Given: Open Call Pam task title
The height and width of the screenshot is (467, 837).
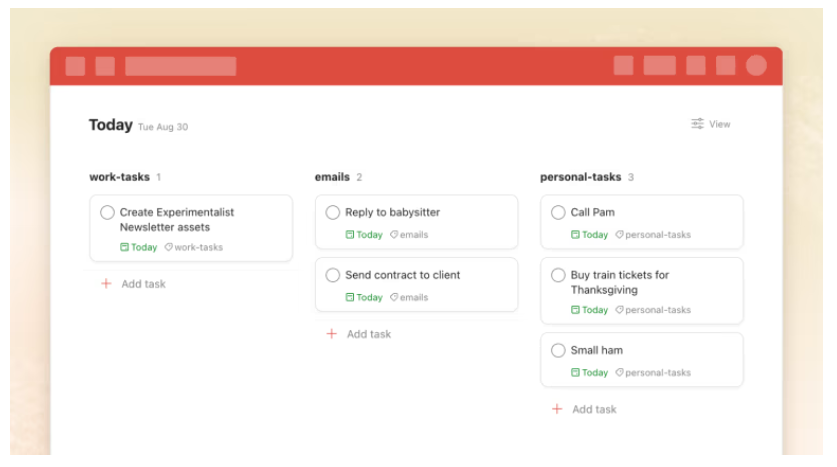Looking at the screenshot, I should (x=593, y=212).
